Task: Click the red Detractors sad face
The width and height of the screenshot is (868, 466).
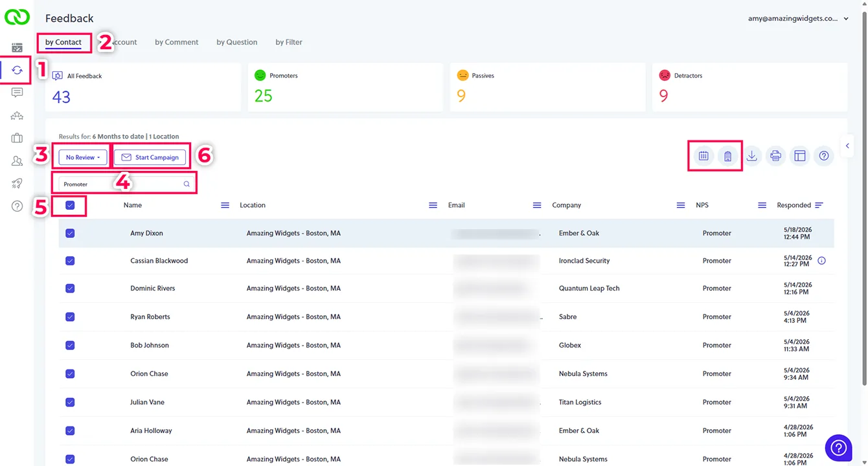Action: 665,75
